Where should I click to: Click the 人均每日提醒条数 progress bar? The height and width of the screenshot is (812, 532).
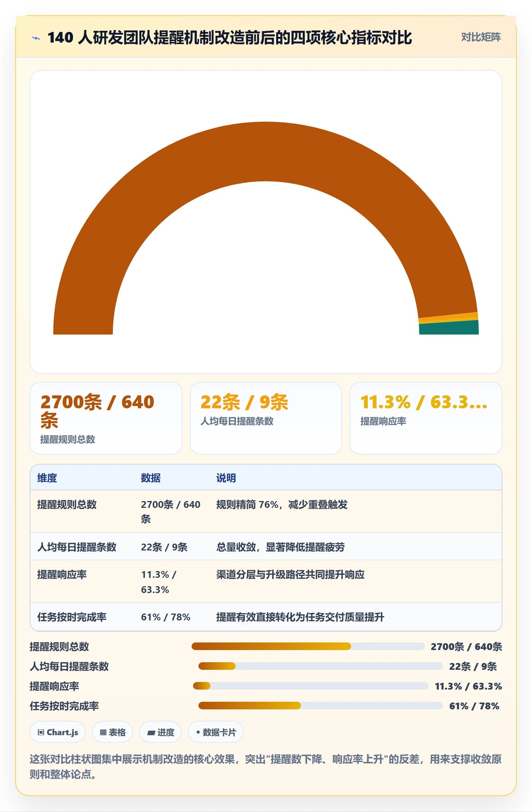tap(320, 666)
